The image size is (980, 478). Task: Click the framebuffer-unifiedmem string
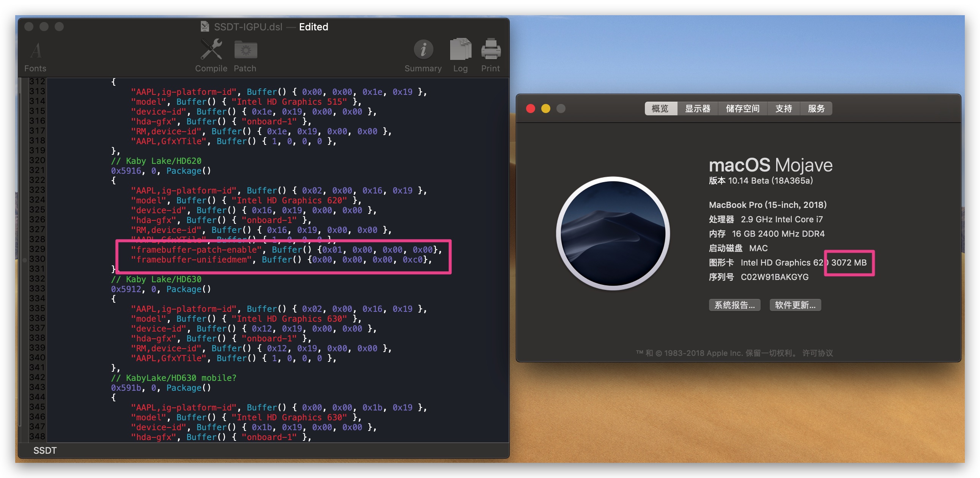[x=192, y=260]
